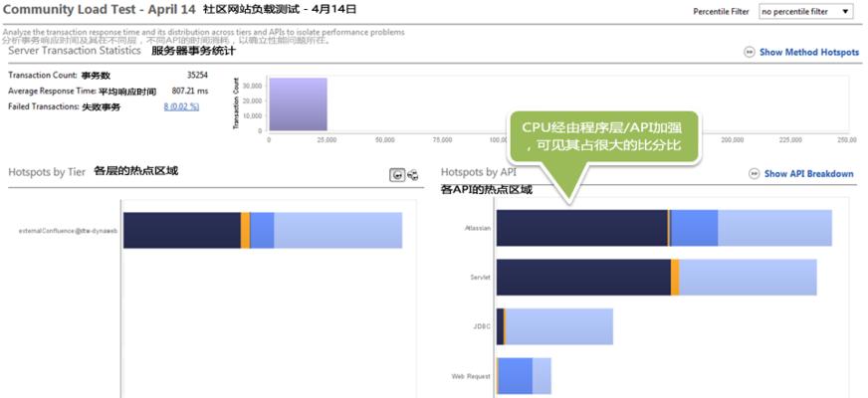
Task: Open the Percentile Filter dropdown
Action: [x=805, y=11]
